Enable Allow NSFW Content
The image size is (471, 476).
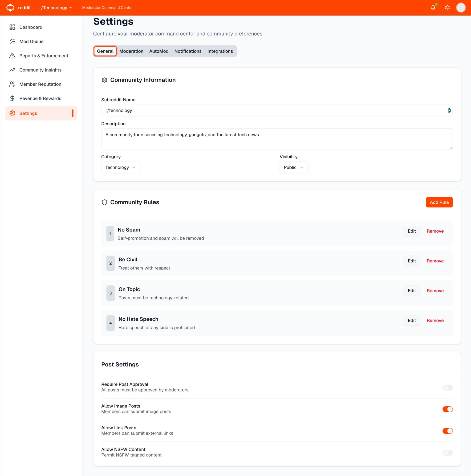pyautogui.click(x=447, y=453)
